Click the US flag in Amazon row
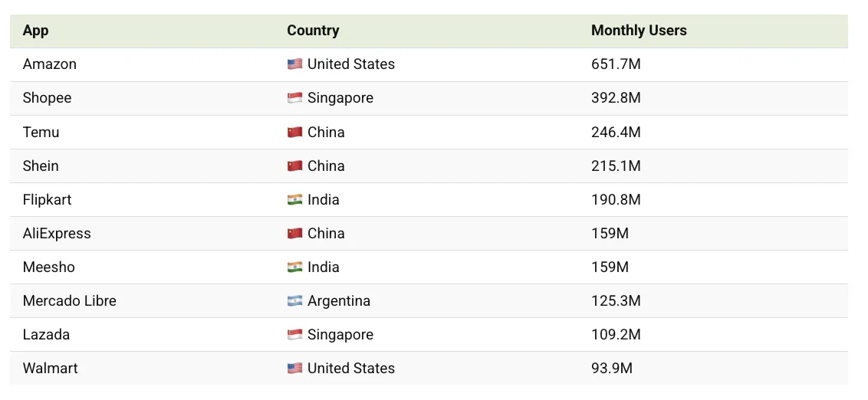Screen dimensions: 868x400 (294, 64)
